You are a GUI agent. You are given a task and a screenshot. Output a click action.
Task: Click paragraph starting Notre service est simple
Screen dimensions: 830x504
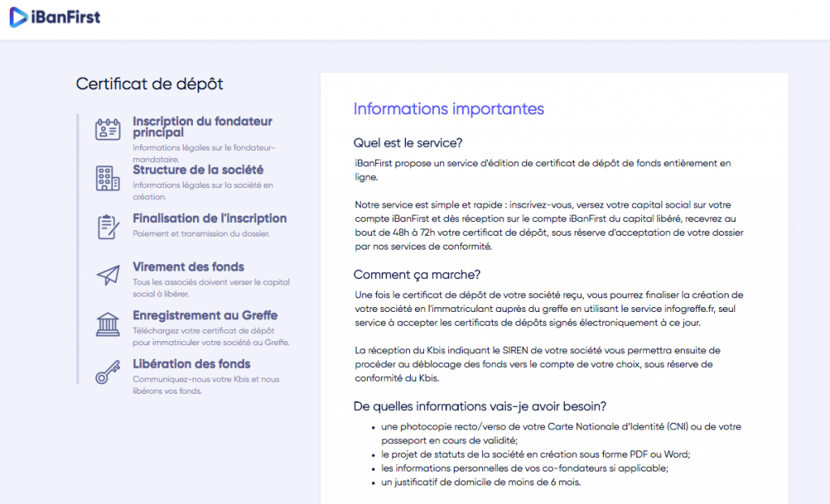[x=549, y=225]
